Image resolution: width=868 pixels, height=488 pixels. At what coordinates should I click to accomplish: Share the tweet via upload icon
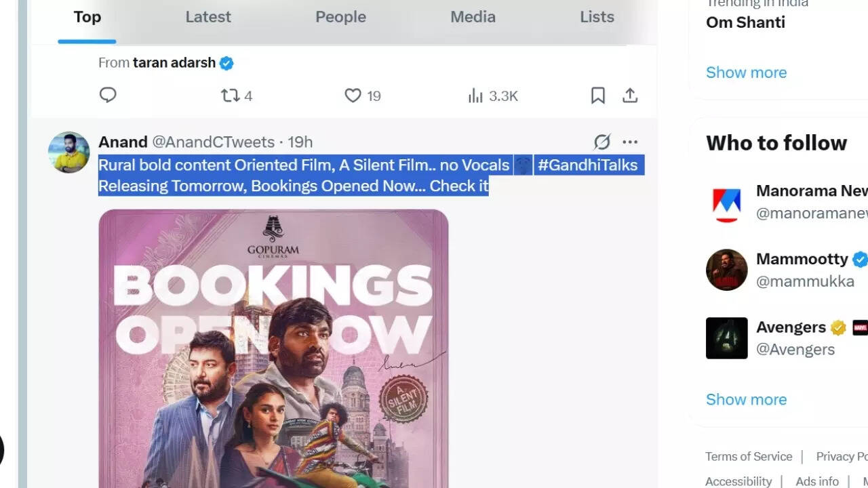point(630,96)
